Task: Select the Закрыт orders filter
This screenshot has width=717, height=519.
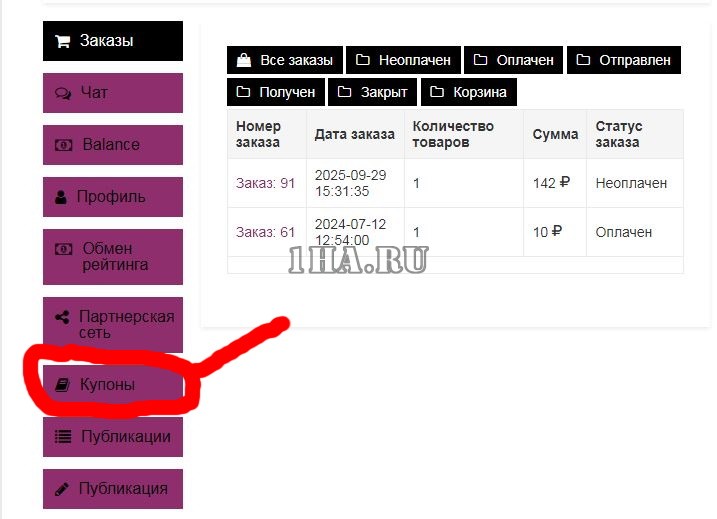Action: (372, 92)
